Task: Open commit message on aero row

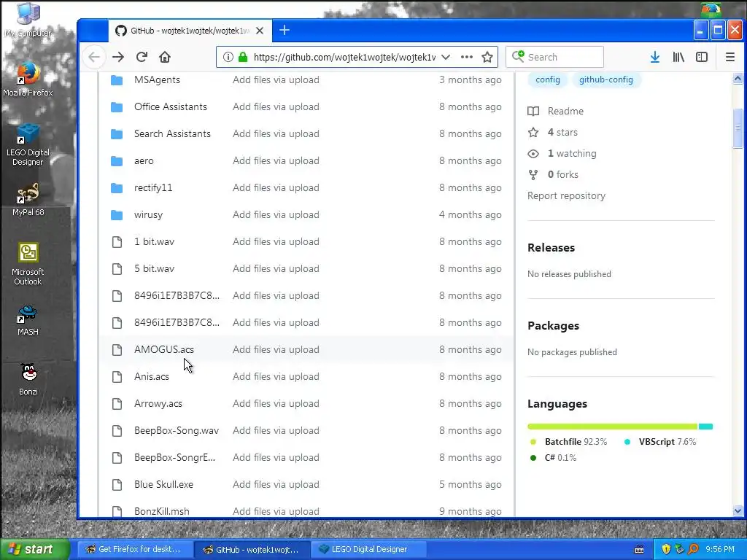Action: (276, 161)
